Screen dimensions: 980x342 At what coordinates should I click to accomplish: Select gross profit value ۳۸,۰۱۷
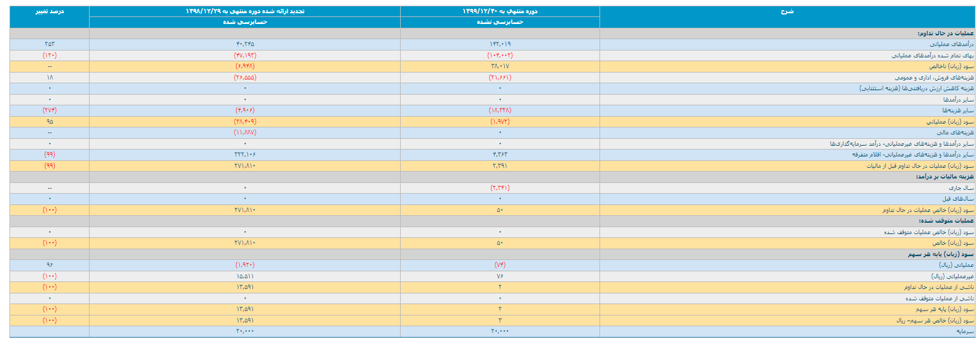pos(499,66)
